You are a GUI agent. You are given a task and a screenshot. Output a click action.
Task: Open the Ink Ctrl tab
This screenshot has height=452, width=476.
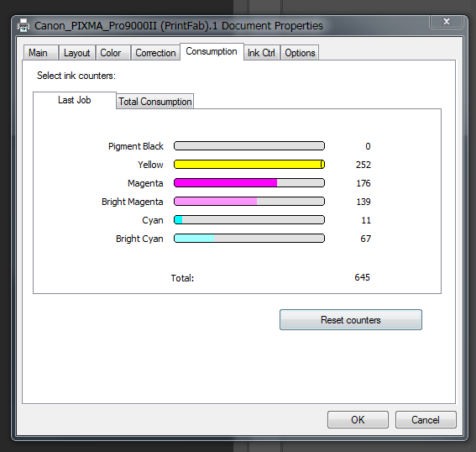tap(261, 53)
